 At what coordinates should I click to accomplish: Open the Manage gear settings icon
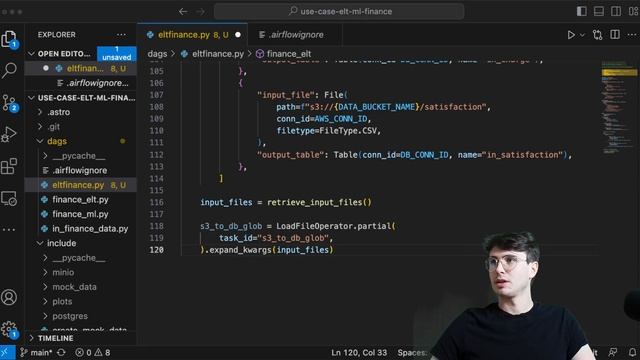(9, 329)
